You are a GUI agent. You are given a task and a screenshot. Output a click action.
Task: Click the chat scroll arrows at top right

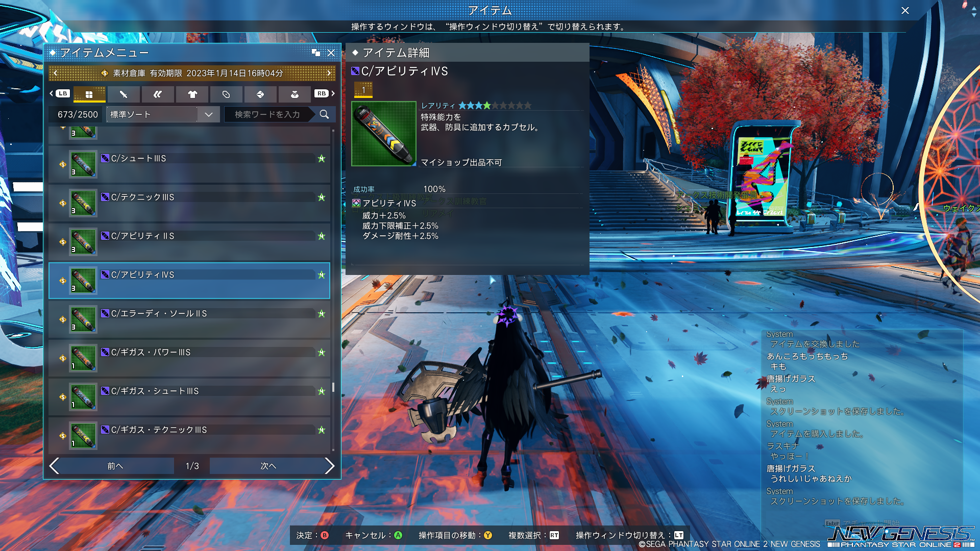click(973, 12)
